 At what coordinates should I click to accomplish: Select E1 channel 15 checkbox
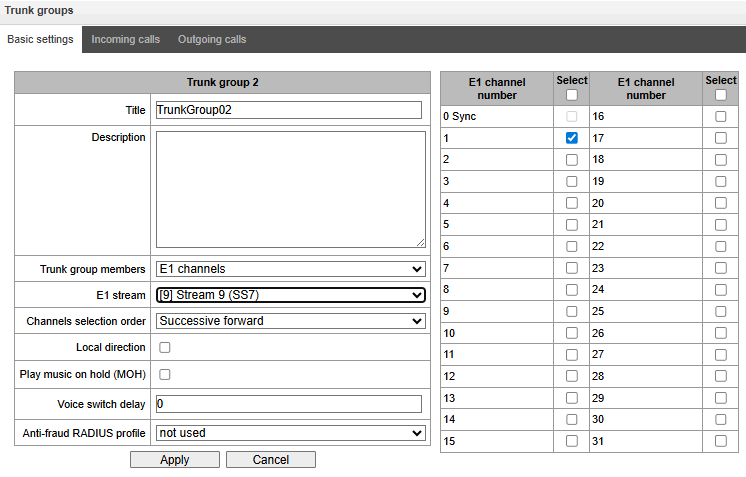pyautogui.click(x=572, y=441)
